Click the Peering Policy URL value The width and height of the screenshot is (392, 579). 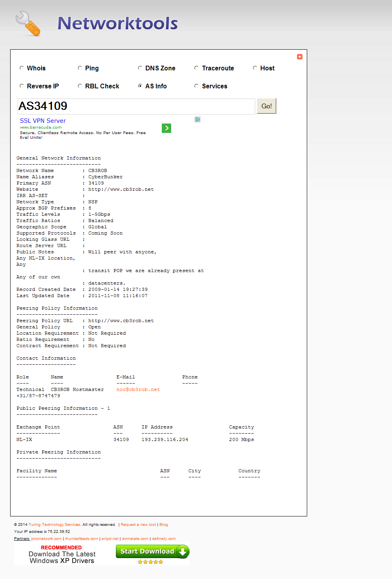(121, 321)
